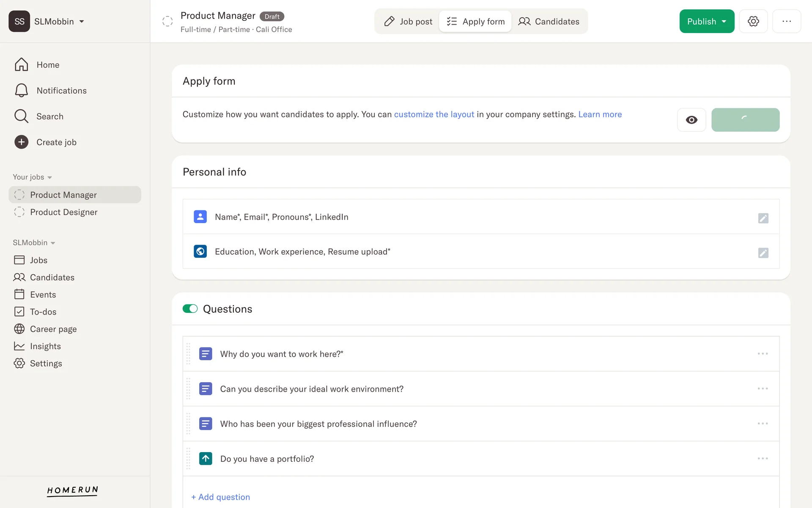Expand the SLMobbin workspace dropdown at top
This screenshot has height=508, width=812.
click(x=82, y=21)
